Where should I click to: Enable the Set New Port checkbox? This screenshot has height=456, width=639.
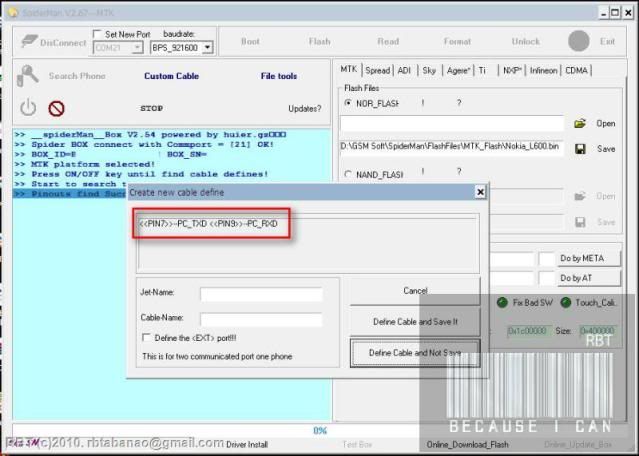[x=98, y=33]
